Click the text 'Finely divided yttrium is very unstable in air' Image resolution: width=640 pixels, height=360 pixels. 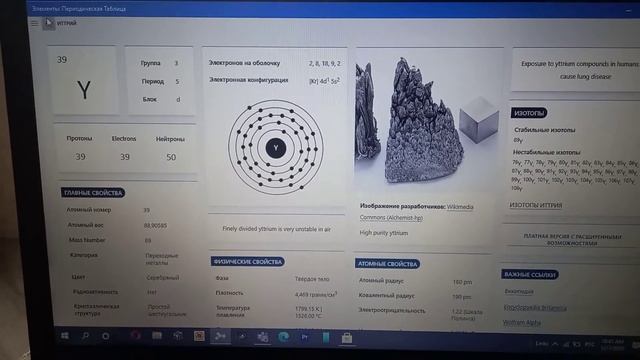(276, 229)
